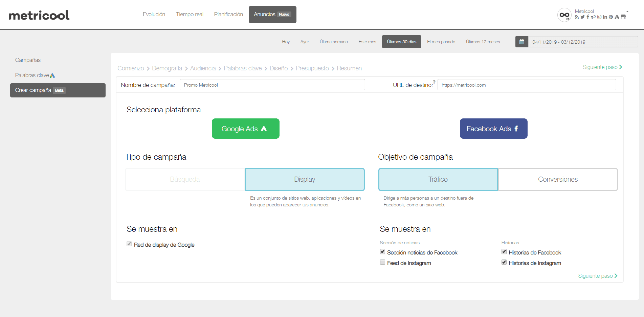Go to Presupuesto breadcrumb step
Viewport: 644px width, 317px height.
point(312,68)
